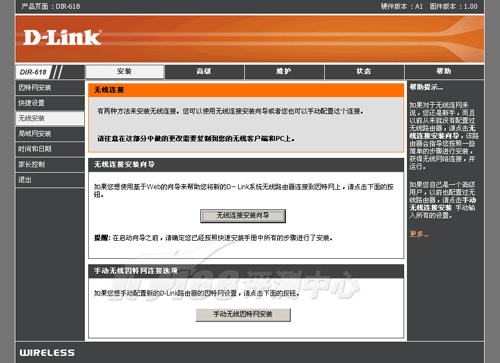Select 无线安装 sidebar item
Image resolution: width=500 pixels, height=363 pixels.
50,118
